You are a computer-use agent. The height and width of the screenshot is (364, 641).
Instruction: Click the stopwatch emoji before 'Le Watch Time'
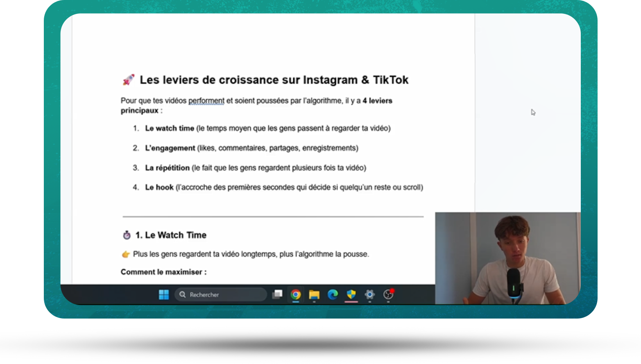[127, 235]
